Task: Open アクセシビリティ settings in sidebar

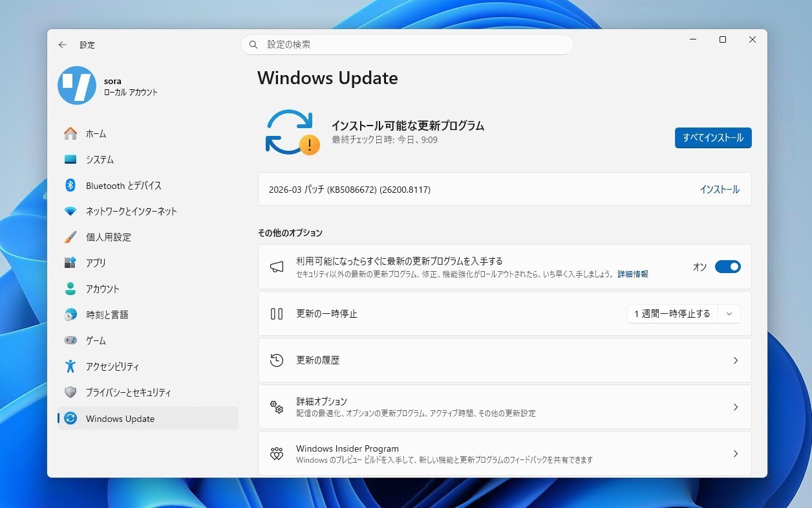Action: pos(148,366)
